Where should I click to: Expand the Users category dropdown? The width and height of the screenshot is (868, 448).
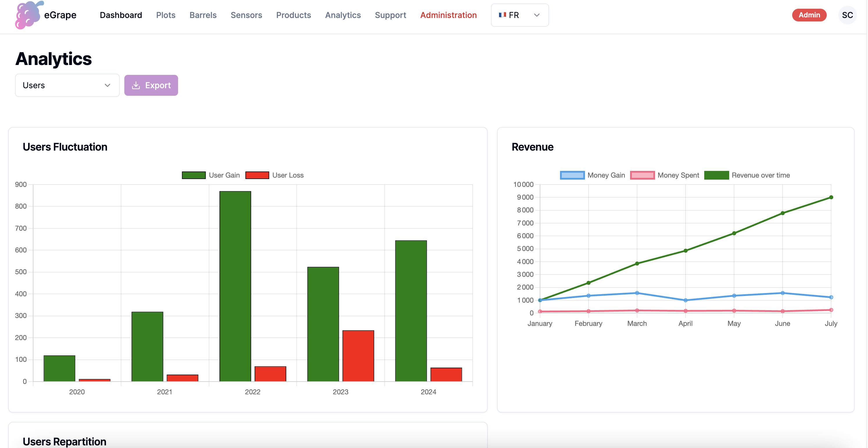[x=67, y=86]
